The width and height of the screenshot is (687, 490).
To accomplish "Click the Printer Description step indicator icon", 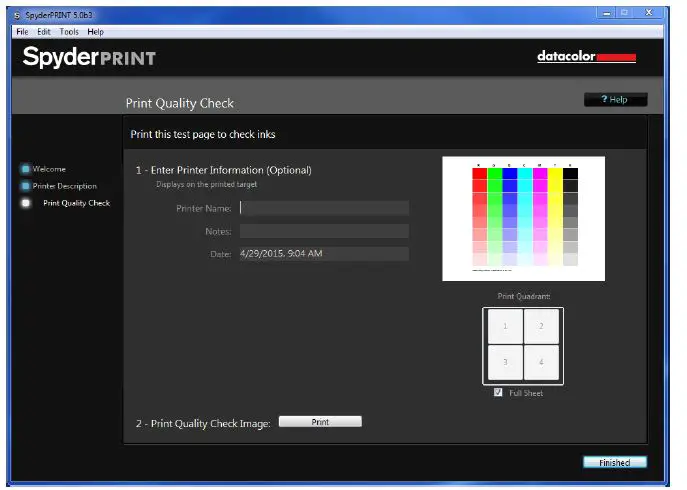I will (x=25, y=186).
